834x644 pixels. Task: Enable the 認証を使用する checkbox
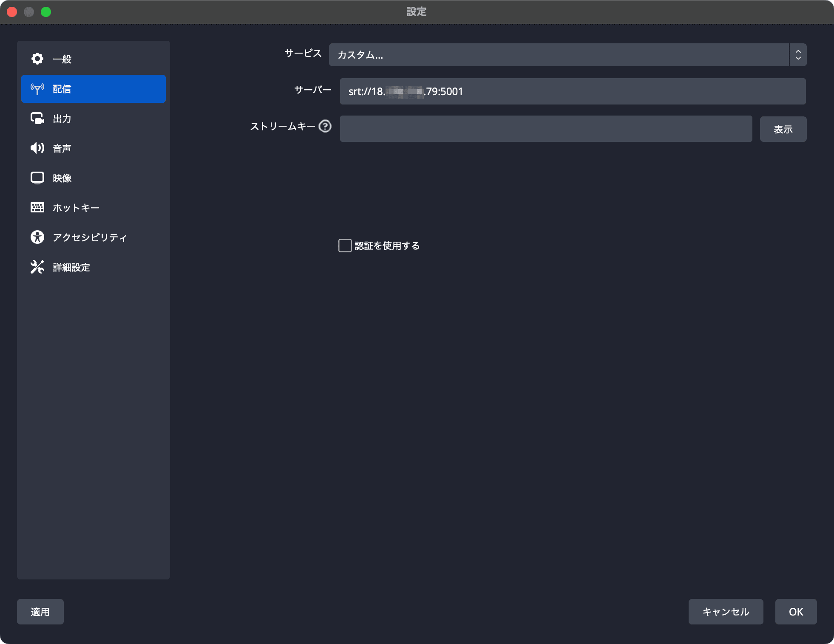(345, 246)
